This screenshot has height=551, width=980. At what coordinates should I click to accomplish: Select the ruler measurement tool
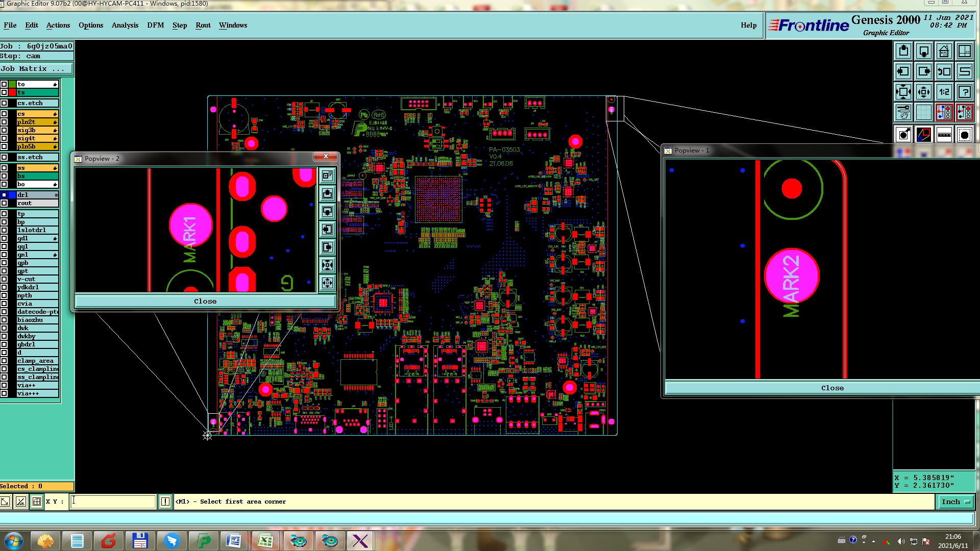click(944, 135)
